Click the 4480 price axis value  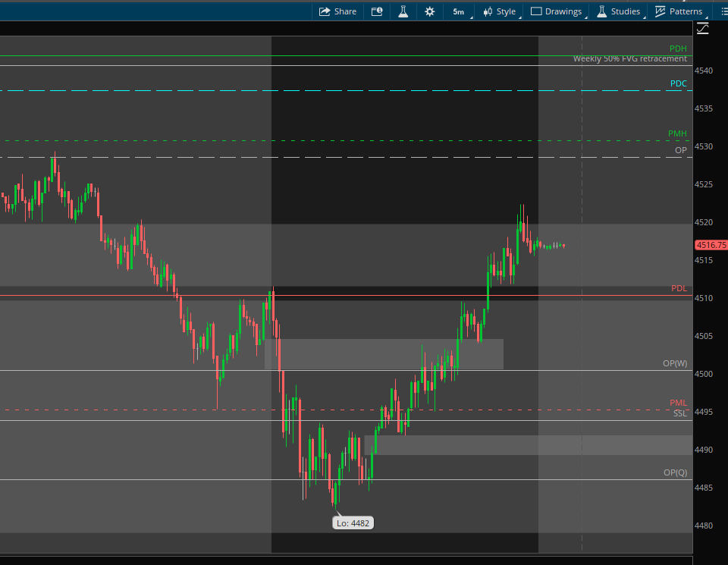coord(704,526)
